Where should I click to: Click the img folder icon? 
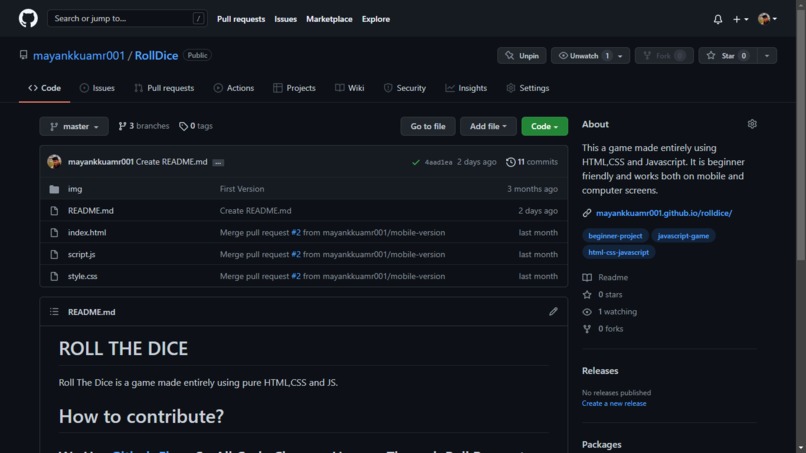[54, 189]
